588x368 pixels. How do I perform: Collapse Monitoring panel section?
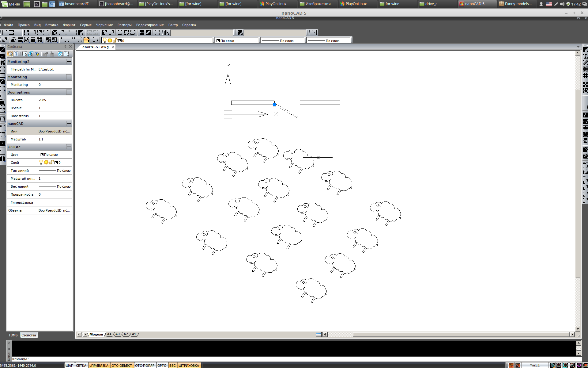(68, 77)
